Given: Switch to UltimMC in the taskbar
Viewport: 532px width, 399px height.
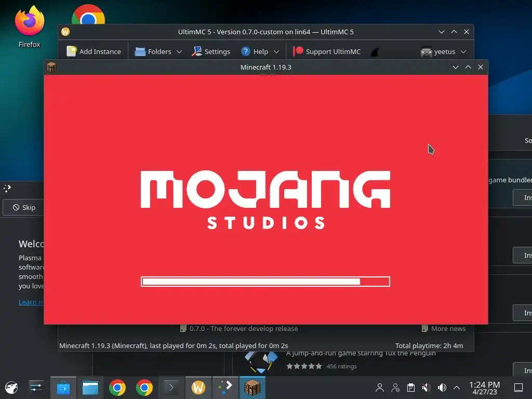Looking at the screenshot, I should [198, 388].
